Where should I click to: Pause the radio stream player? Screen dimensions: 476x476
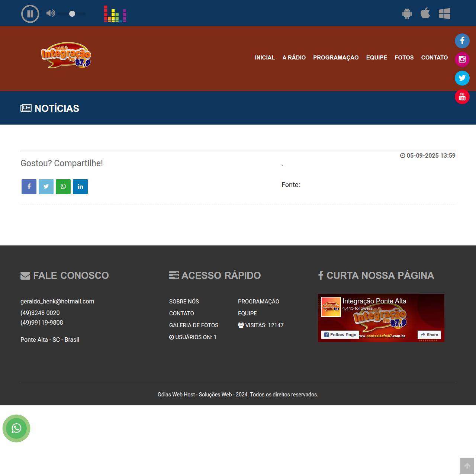pos(30,14)
